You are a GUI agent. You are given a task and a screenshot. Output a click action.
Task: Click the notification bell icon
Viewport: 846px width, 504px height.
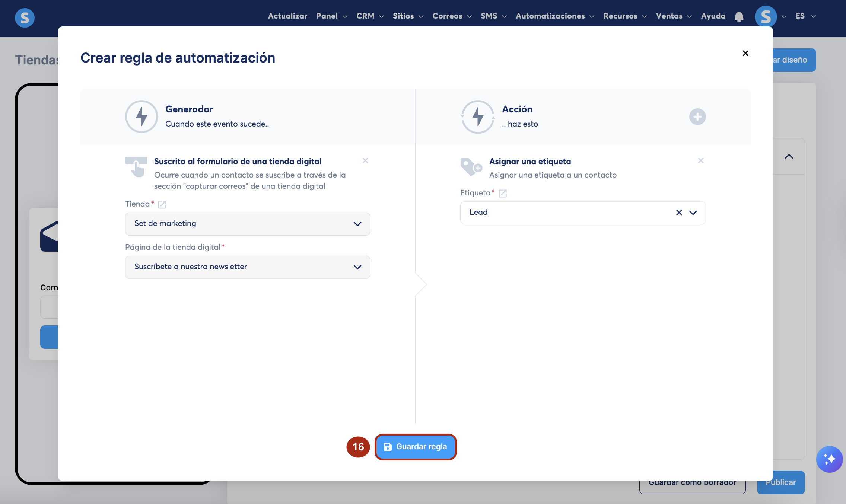click(x=739, y=17)
